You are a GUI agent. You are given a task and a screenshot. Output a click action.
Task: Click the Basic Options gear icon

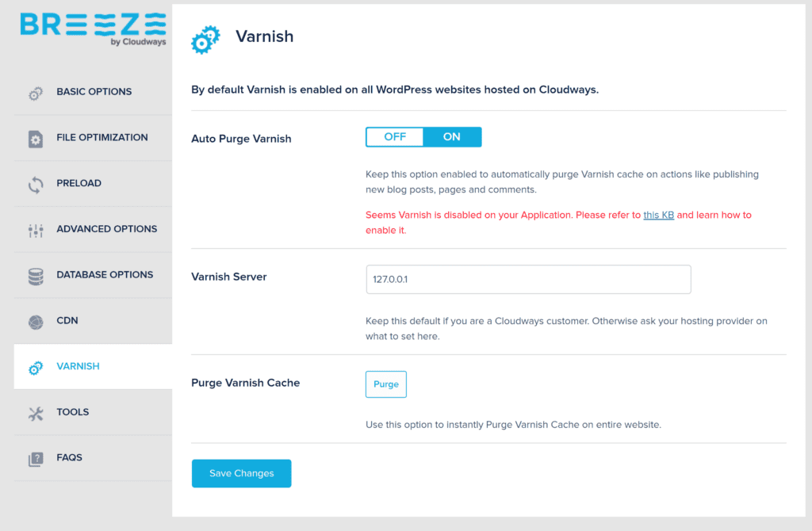tap(36, 94)
